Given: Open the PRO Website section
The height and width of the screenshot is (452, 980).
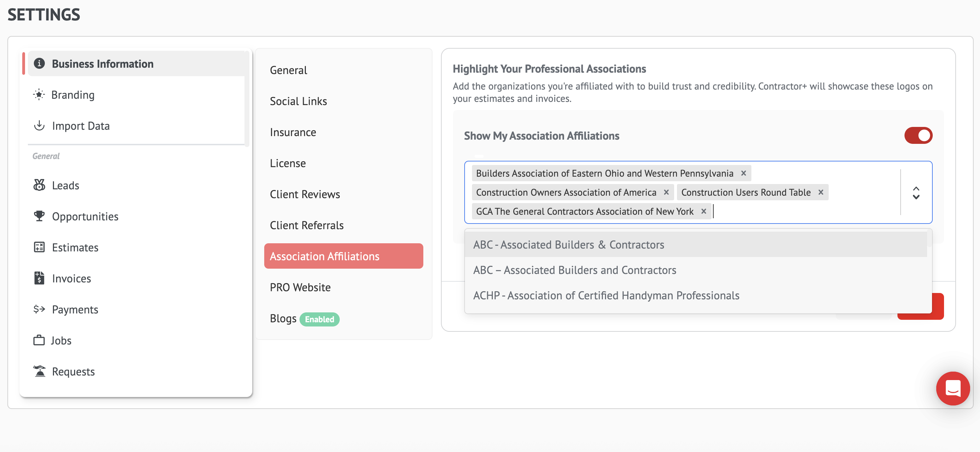Looking at the screenshot, I should point(300,287).
